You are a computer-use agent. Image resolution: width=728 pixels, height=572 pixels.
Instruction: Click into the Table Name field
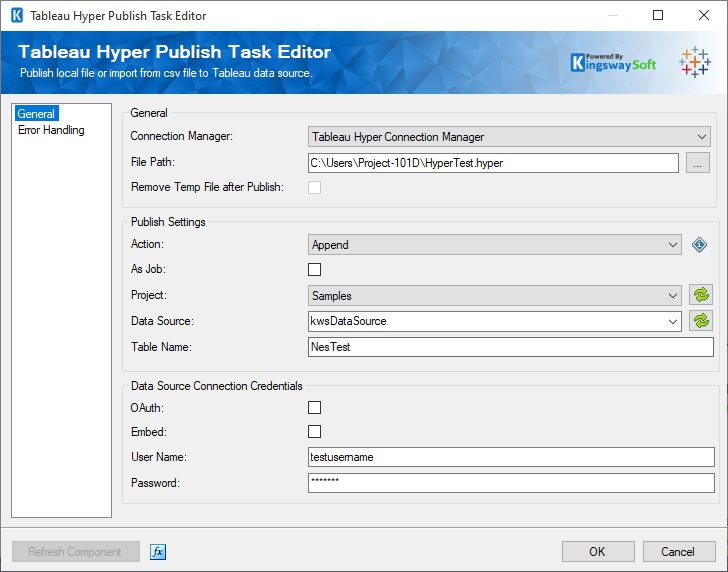tap(511, 347)
